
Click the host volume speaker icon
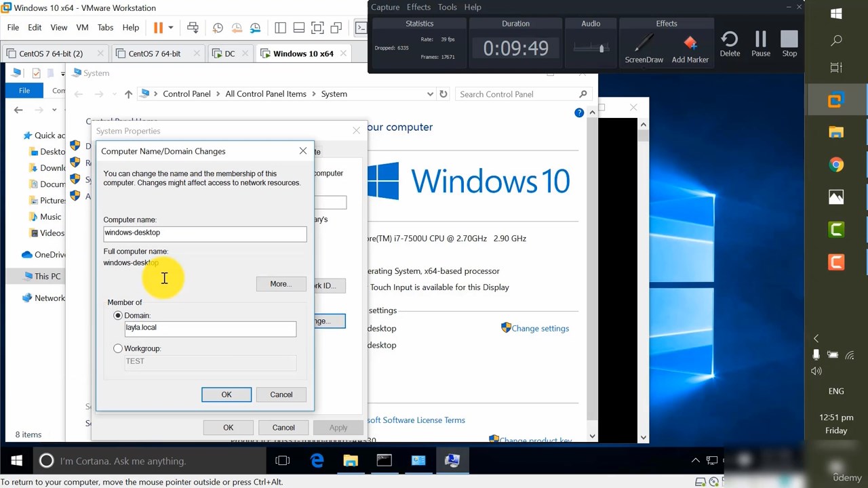pos(816,371)
